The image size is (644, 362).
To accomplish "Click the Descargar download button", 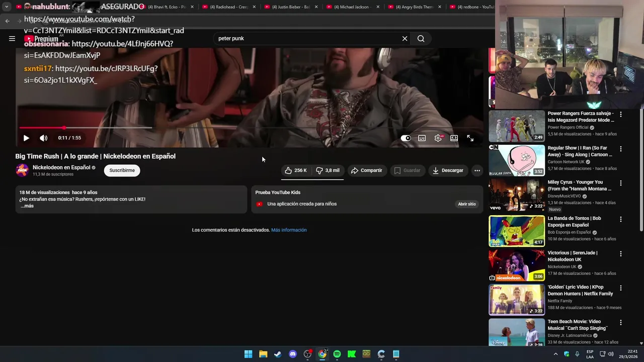I will click(x=448, y=170).
